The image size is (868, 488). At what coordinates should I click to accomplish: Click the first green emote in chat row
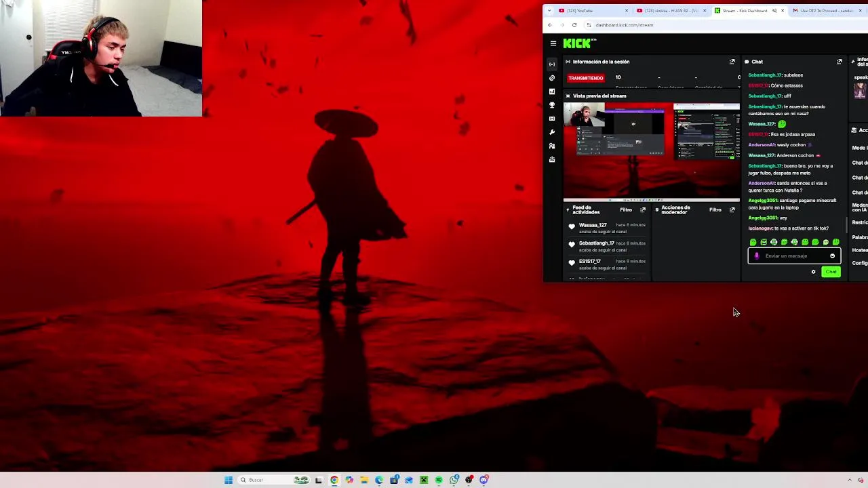[753, 242]
